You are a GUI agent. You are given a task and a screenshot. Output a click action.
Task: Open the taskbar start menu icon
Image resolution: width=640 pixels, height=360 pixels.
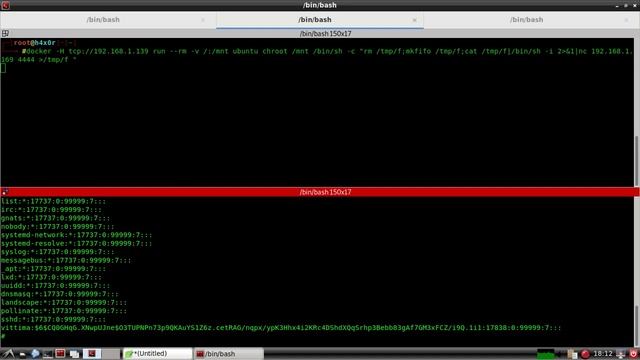9,354
